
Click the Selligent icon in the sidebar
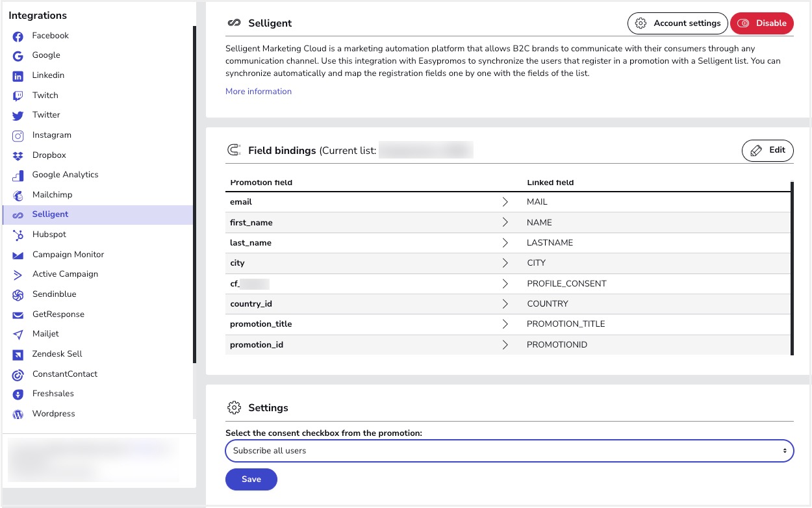pos(18,215)
